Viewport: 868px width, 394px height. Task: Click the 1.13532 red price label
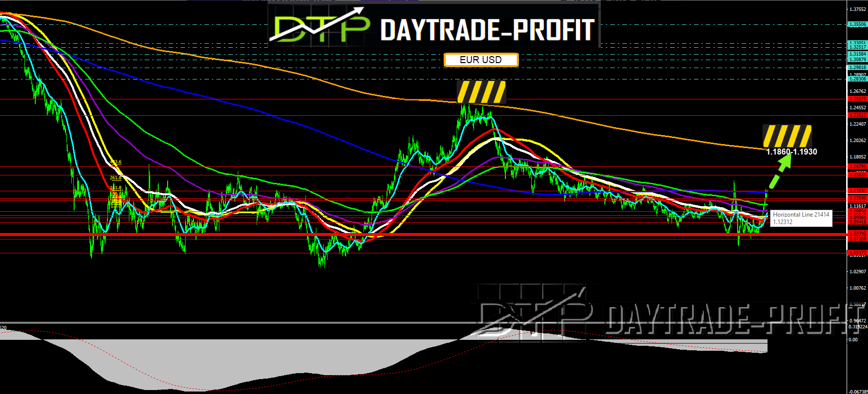click(858, 191)
